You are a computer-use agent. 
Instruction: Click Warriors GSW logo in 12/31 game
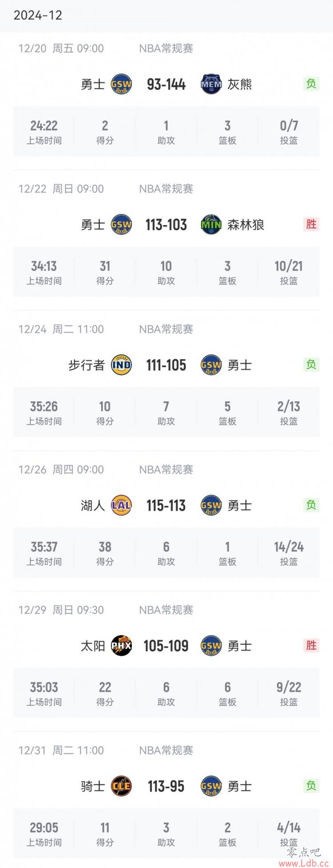pos(211,786)
